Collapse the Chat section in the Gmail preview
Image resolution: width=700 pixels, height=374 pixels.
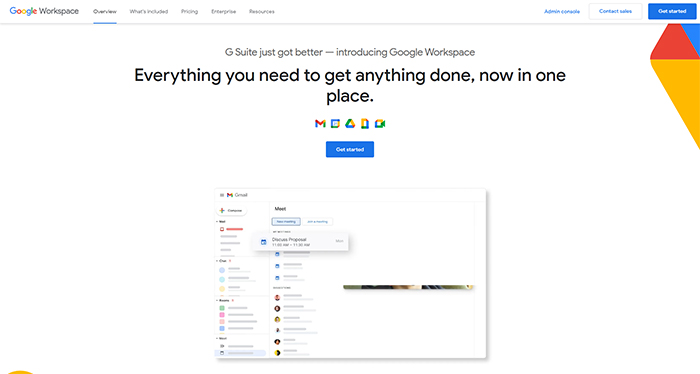coord(217,261)
